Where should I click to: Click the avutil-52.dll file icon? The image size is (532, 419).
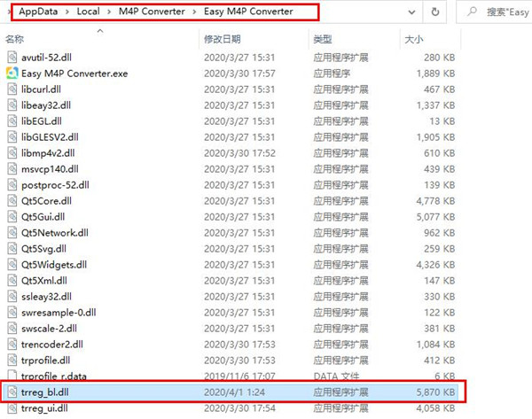[12, 58]
